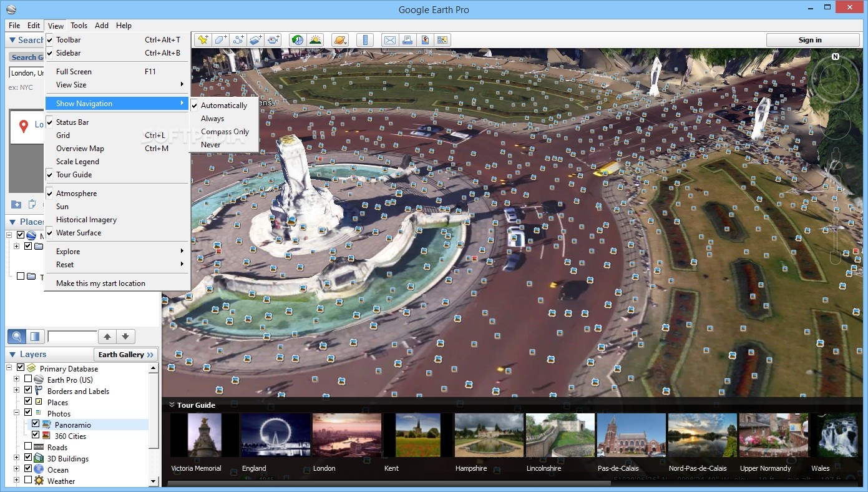
Task: Click the zoom slider on the right edge
Action: [x=836, y=219]
